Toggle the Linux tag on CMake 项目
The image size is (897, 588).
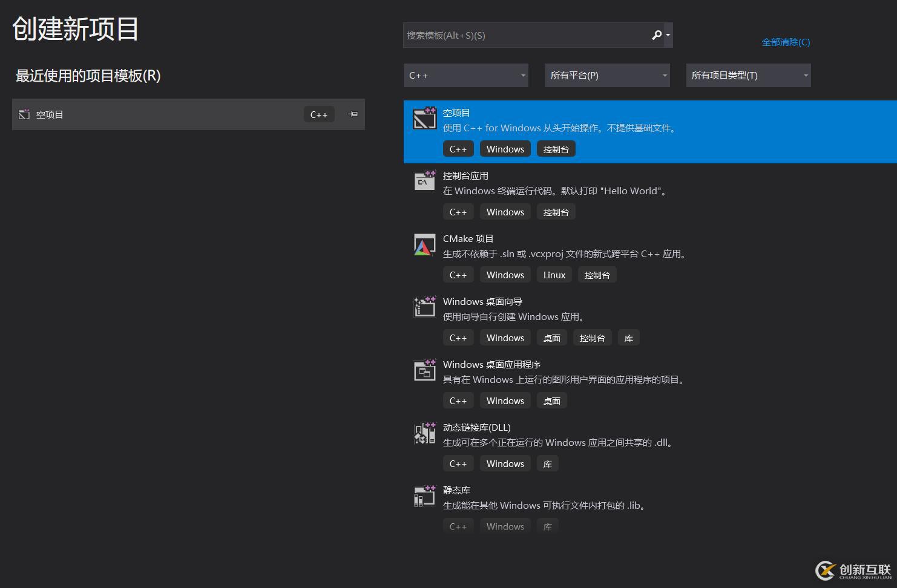pos(554,274)
